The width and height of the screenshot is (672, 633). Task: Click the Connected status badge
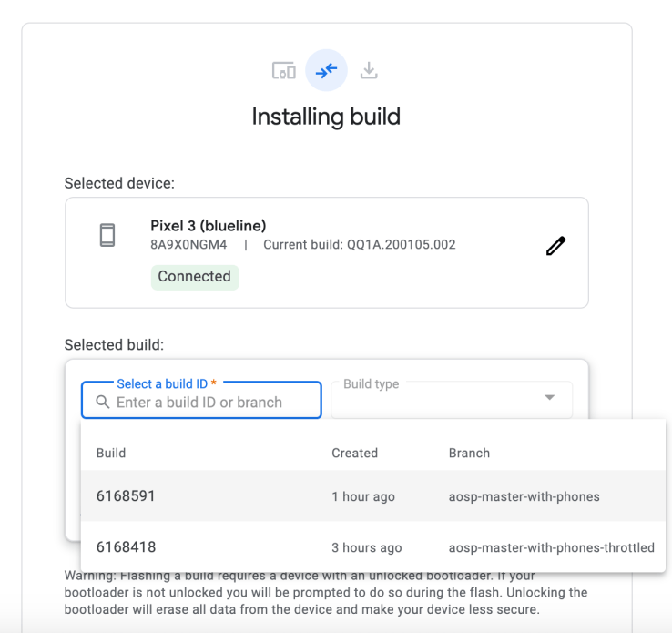[194, 277]
